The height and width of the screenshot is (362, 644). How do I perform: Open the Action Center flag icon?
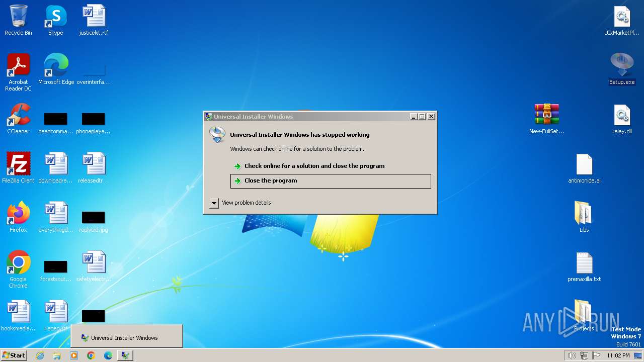597,355
